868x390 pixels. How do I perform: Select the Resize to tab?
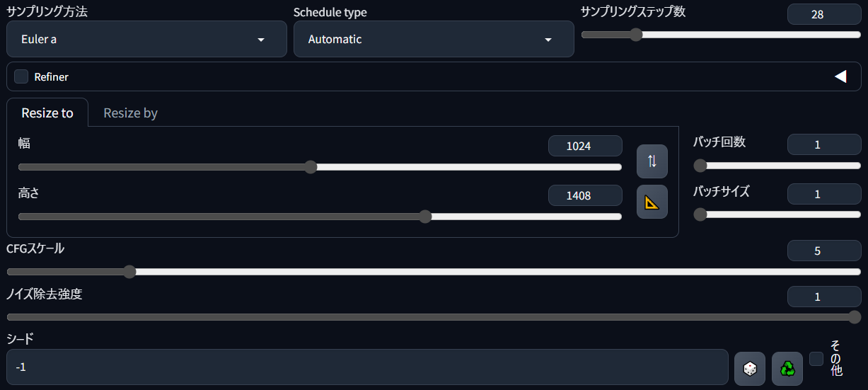47,113
